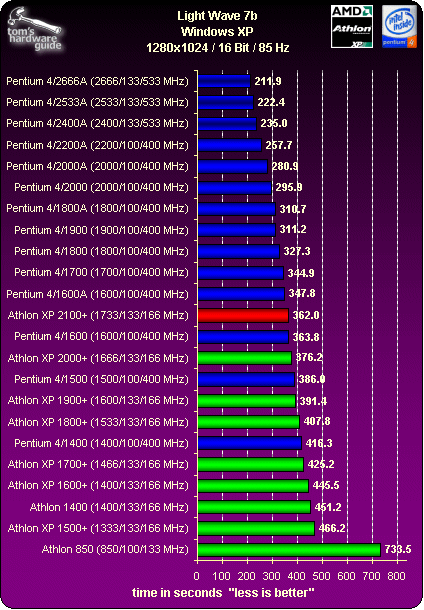Image resolution: width=424 pixels, height=610 pixels.
Task: Click the value 222.4
Action: [x=271, y=102]
